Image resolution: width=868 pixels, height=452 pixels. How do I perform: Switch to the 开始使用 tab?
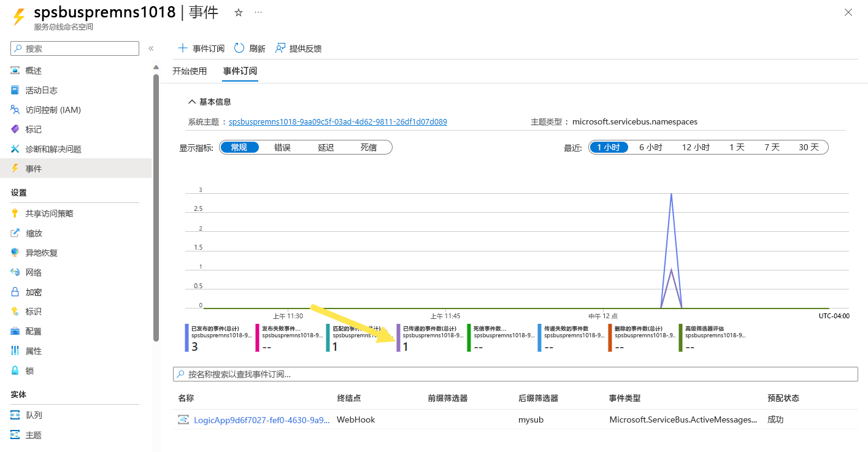coord(190,71)
